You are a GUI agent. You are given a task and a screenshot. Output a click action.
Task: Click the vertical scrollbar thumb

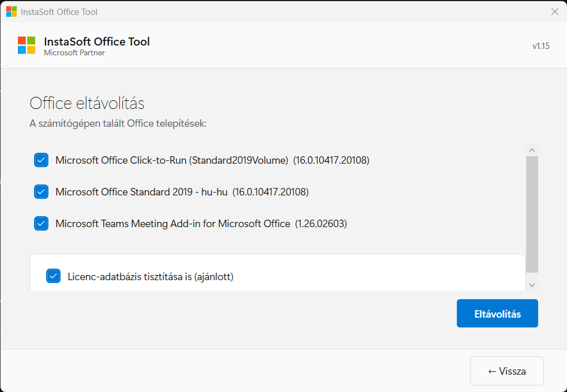pos(532,213)
